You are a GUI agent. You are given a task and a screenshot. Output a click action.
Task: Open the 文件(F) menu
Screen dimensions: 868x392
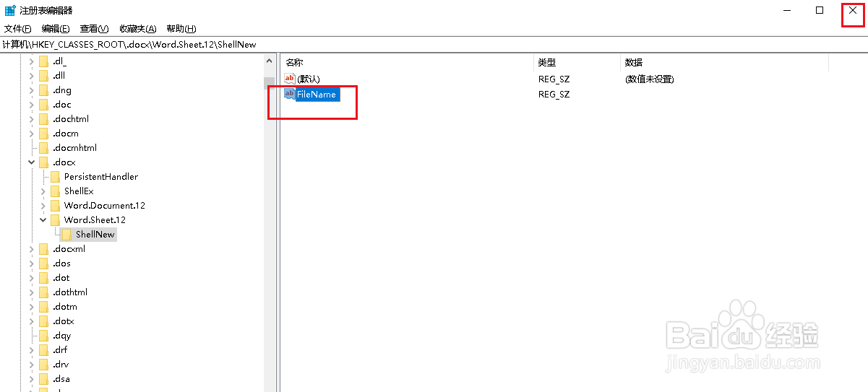pyautogui.click(x=18, y=29)
